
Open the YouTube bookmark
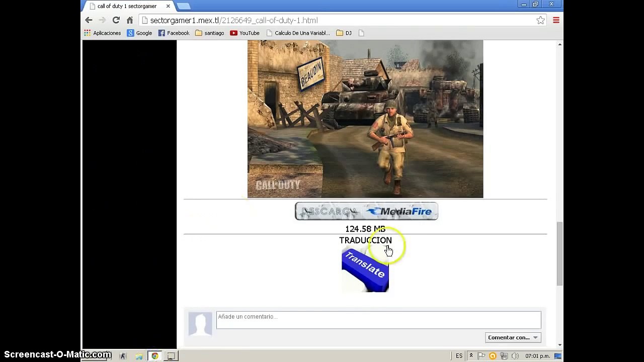click(x=245, y=33)
